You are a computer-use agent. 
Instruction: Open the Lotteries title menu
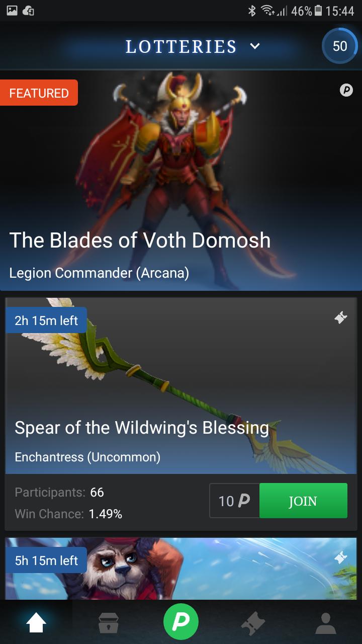click(x=181, y=46)
